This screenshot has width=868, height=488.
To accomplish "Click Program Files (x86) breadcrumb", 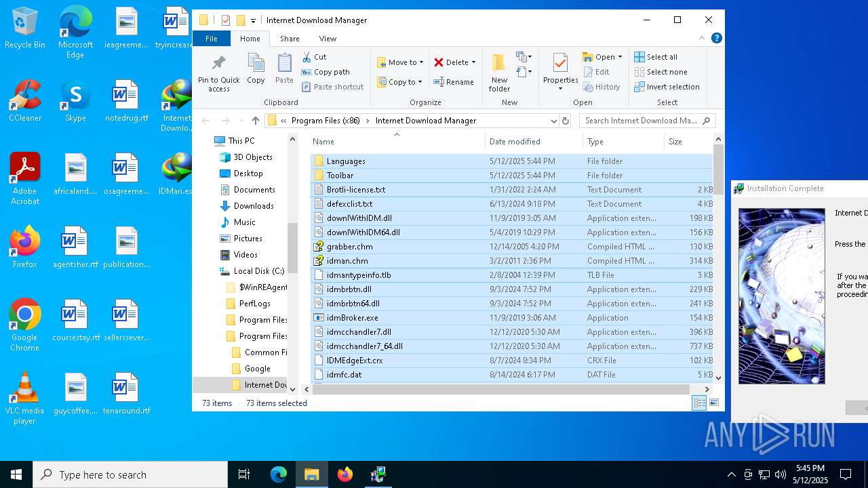I will [325, 121].
